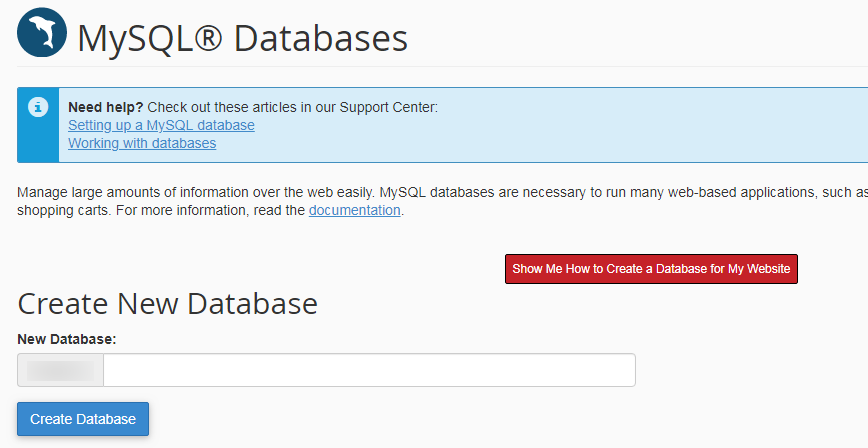Click the 'Create New Database' section heading
Screen dimensions: 868x448
[x=167, y=303]
